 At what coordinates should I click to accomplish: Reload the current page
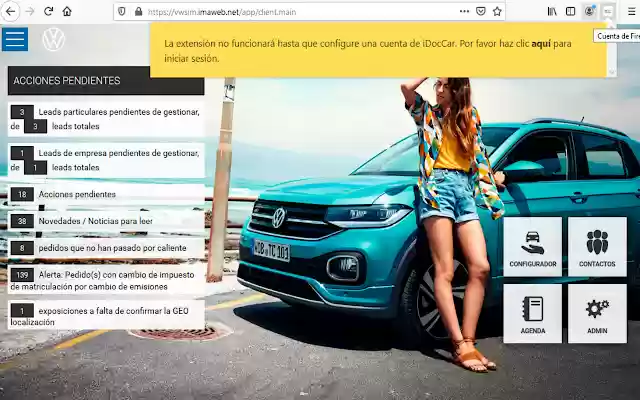(49, 11)
